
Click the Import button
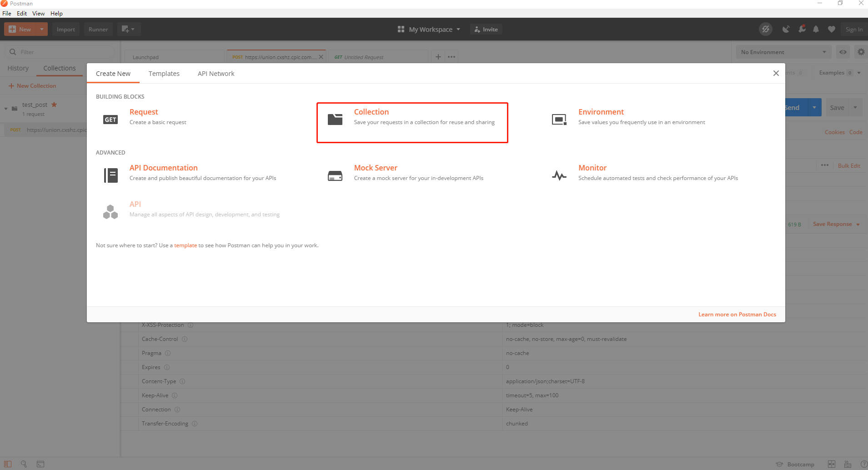(66, 30)
